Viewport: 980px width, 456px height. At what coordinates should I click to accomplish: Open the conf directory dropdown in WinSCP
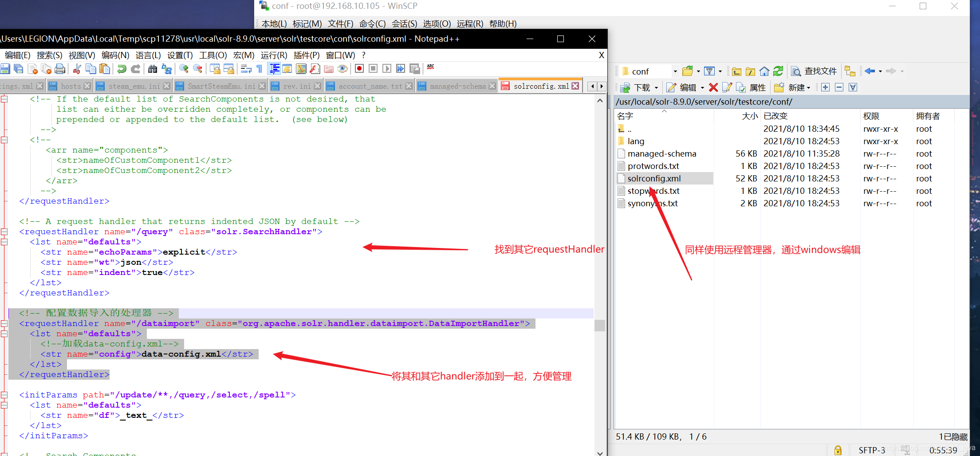click(x=675, y=71)
